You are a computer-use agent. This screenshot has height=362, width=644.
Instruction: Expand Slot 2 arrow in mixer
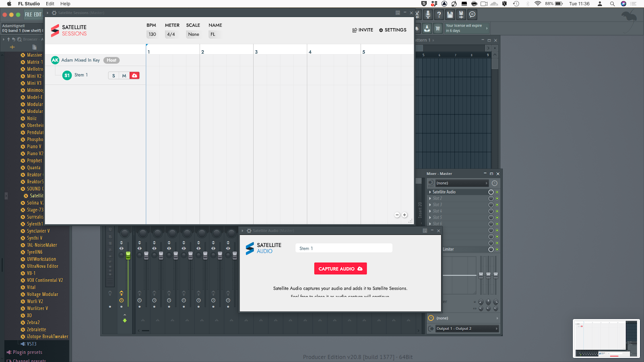coord(430,198)
